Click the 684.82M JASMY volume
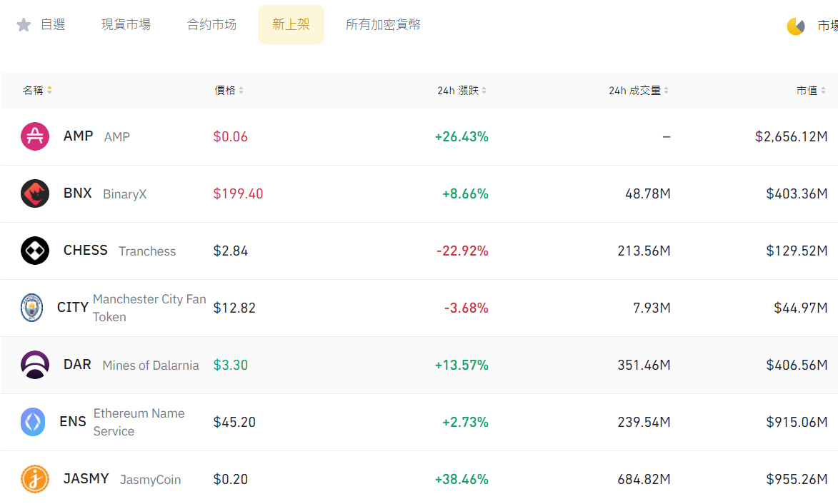This screenshot has width=838, height=504. (644, 480)
